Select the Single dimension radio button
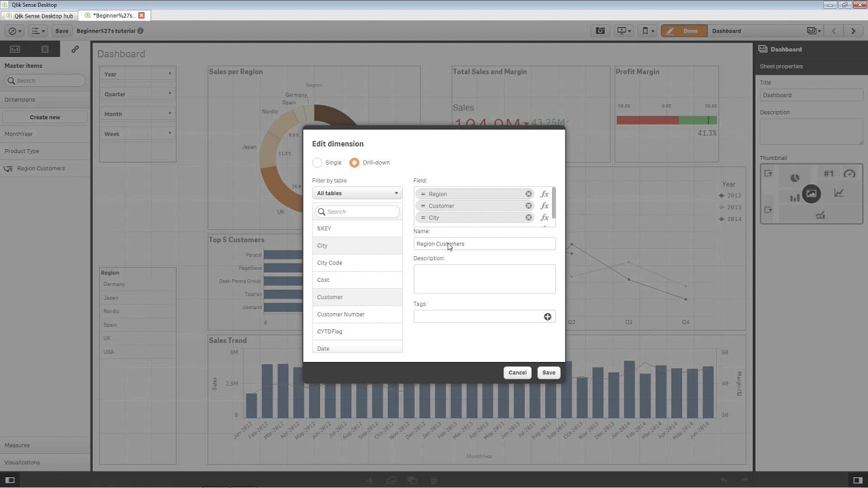The image size is (868, 488). point(317,163)
